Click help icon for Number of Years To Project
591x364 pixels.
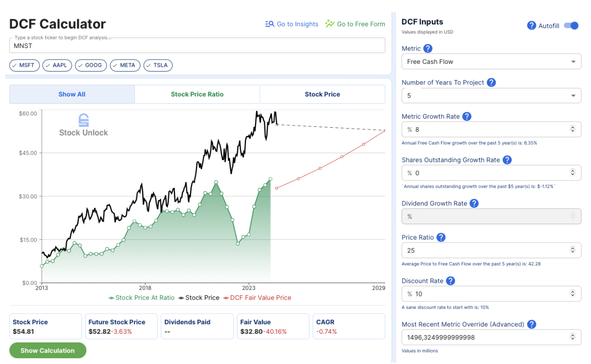(x=491, y=82)
